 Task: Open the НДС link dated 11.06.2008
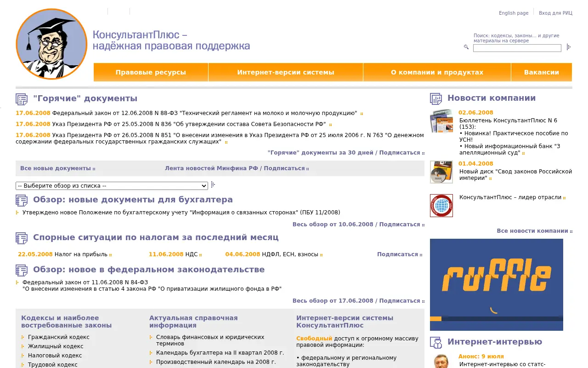pos(191,254)
